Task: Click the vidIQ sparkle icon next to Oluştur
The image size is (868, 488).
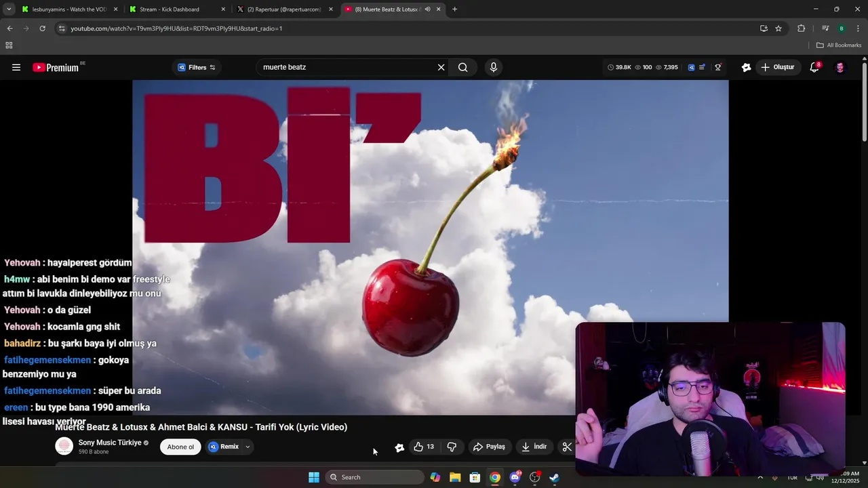Action: coord(746,67)
